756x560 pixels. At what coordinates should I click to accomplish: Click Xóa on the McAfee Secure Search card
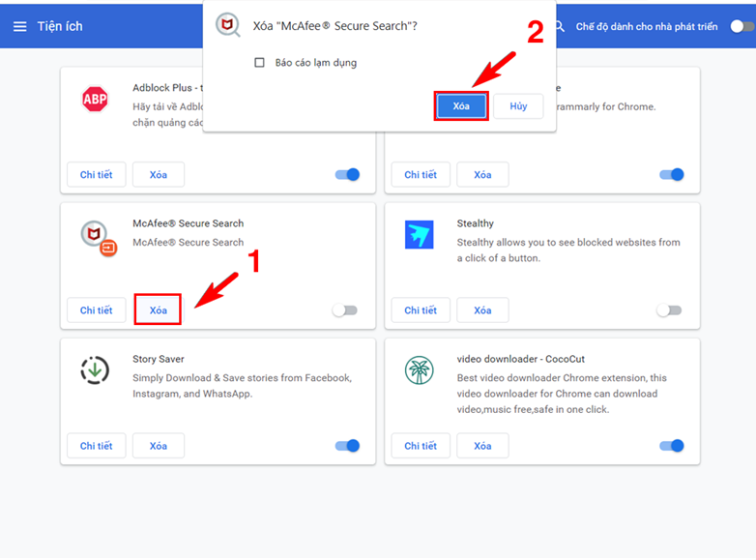159,310
